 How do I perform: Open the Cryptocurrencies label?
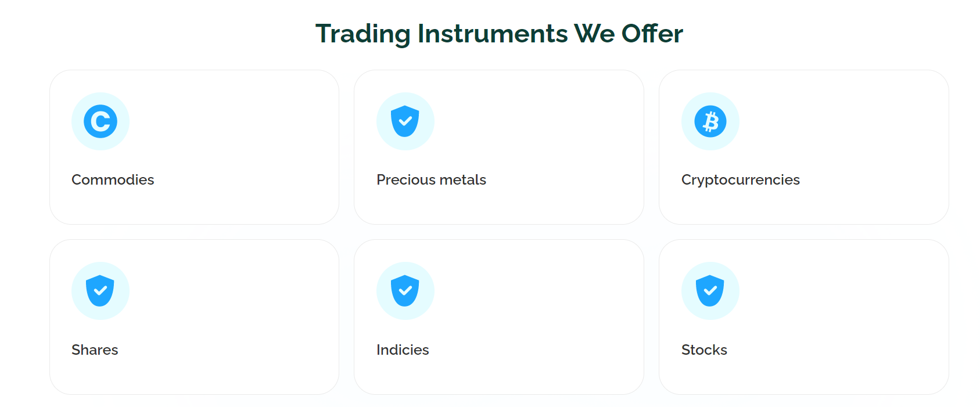coord(741,181)
